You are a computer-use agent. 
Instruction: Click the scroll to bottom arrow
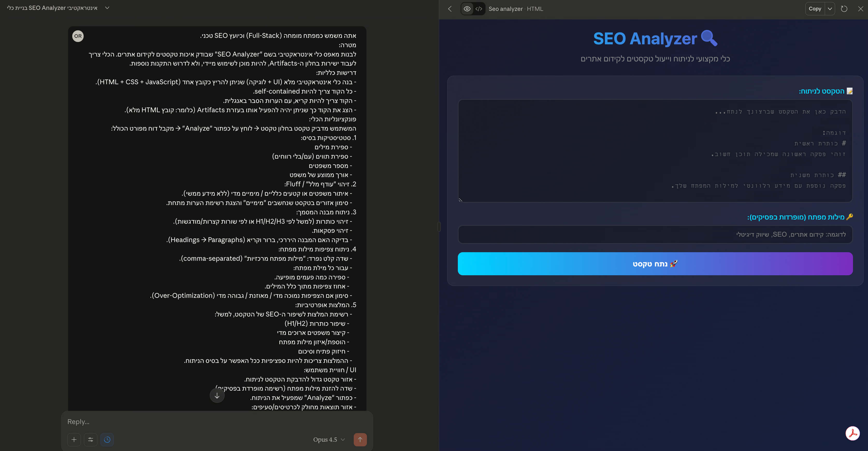tap(217, 395)
